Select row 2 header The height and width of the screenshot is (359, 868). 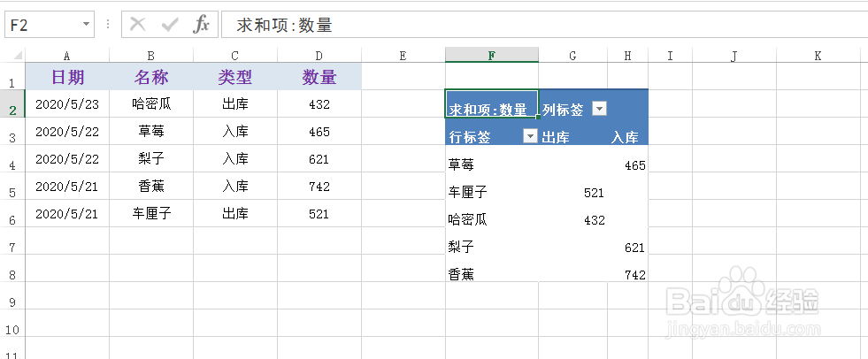(x=12, y=104)
